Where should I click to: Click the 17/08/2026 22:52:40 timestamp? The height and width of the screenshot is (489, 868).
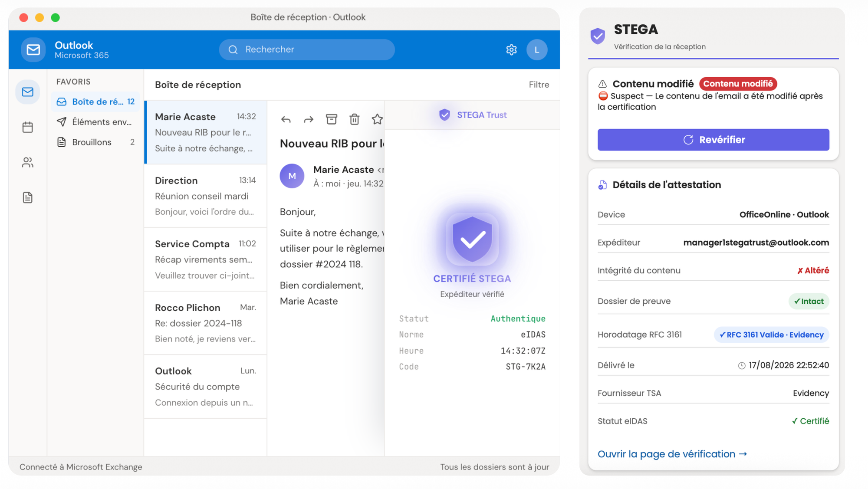(789, 365)
